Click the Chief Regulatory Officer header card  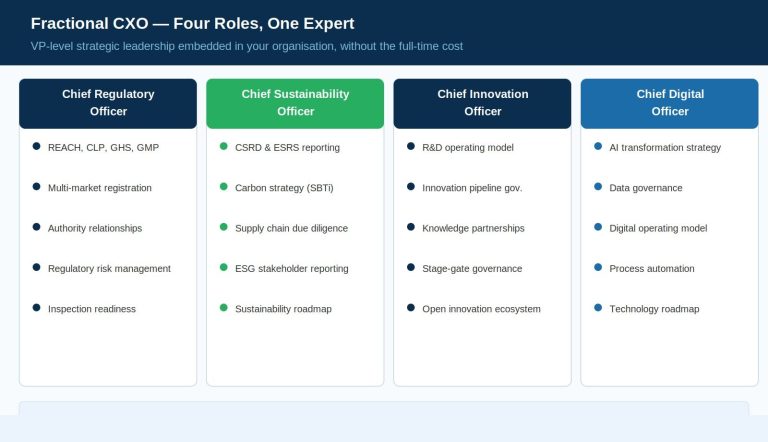(x=108, y=103)
